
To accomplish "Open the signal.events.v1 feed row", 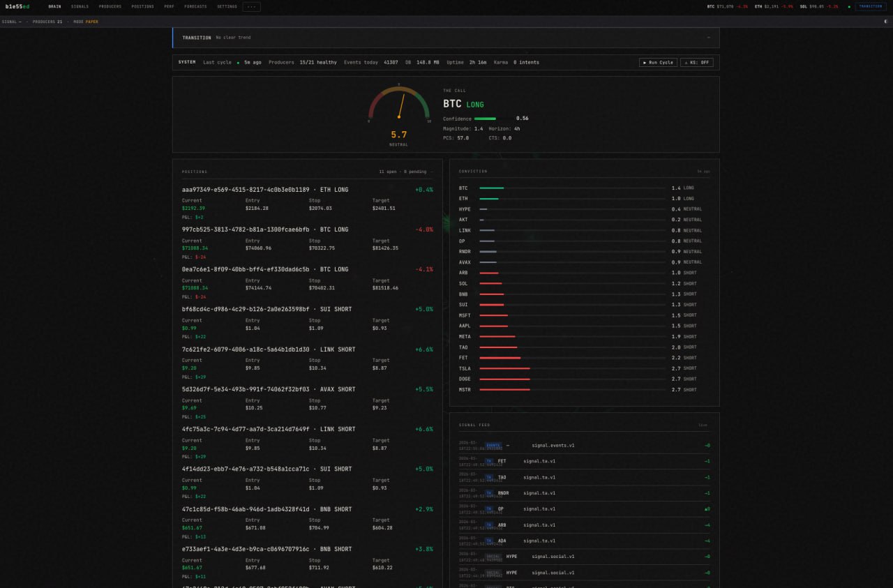I will tap(585, 445).
